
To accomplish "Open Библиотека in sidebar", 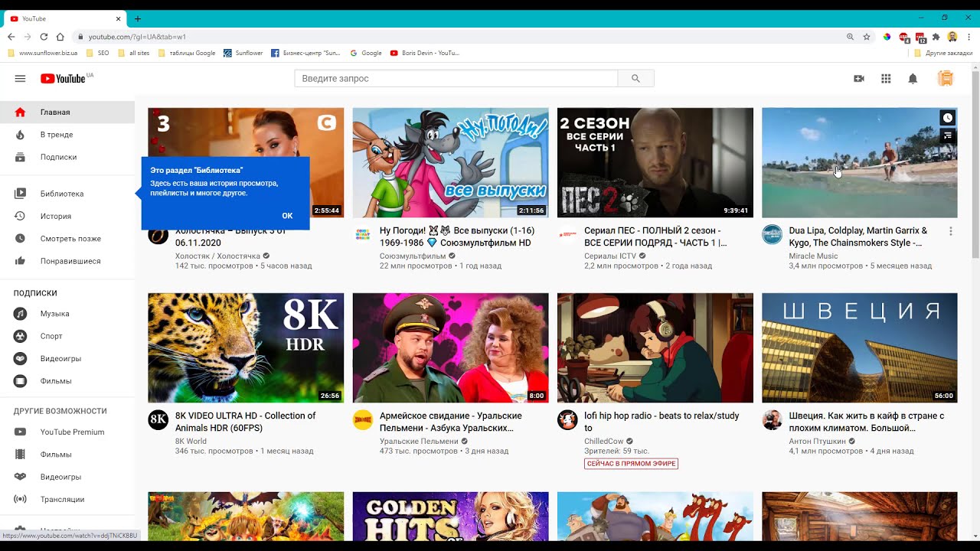I will pos(67,194).
